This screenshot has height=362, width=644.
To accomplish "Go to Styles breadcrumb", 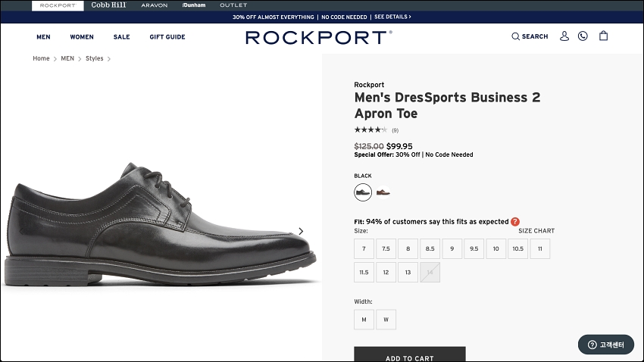I will (x=95, y=58).
